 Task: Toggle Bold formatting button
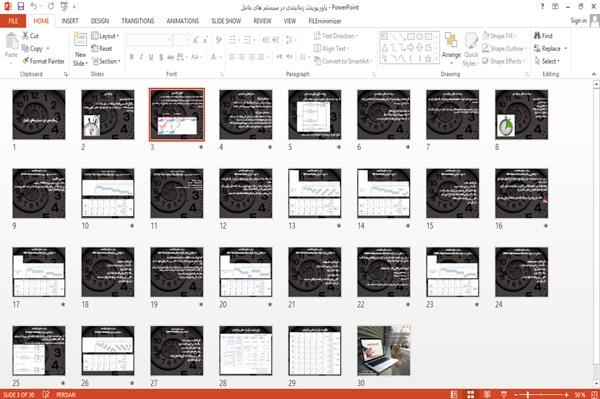132,57
